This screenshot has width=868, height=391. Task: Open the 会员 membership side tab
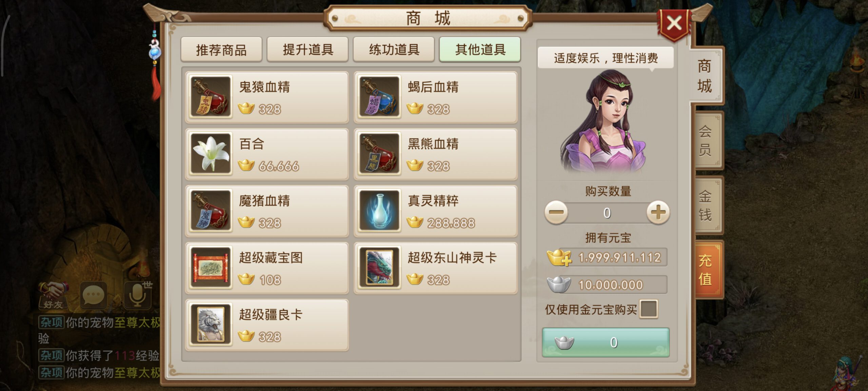click(707, 141)
